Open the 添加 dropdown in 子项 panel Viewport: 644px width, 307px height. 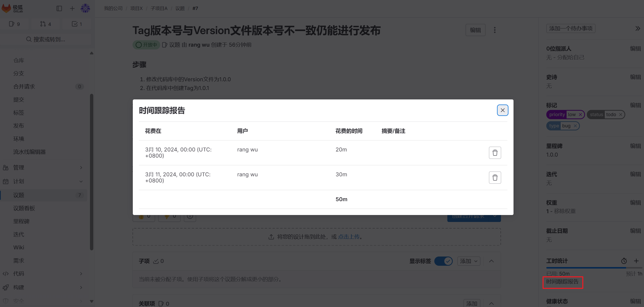(469, 261)
